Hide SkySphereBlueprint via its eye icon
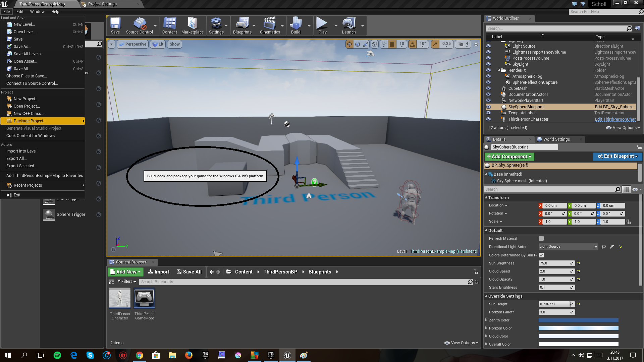This screenshot has height=362, width=644. (x=488, y=107)
